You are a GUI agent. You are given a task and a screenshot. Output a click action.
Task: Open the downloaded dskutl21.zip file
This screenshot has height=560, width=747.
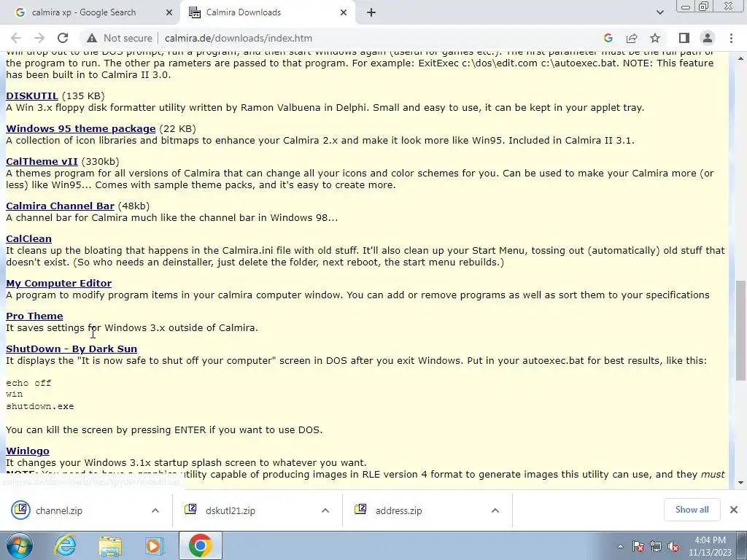click(x=230, y=510)
